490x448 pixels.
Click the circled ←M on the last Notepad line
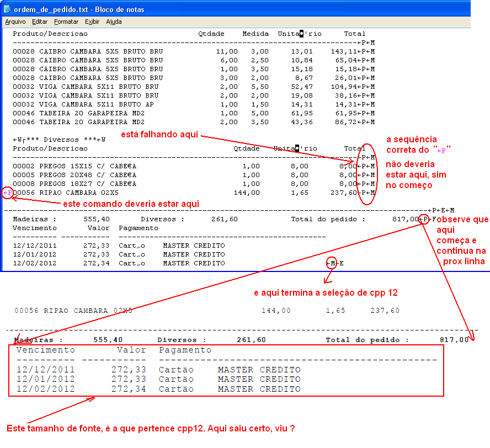tap(331, 263)
